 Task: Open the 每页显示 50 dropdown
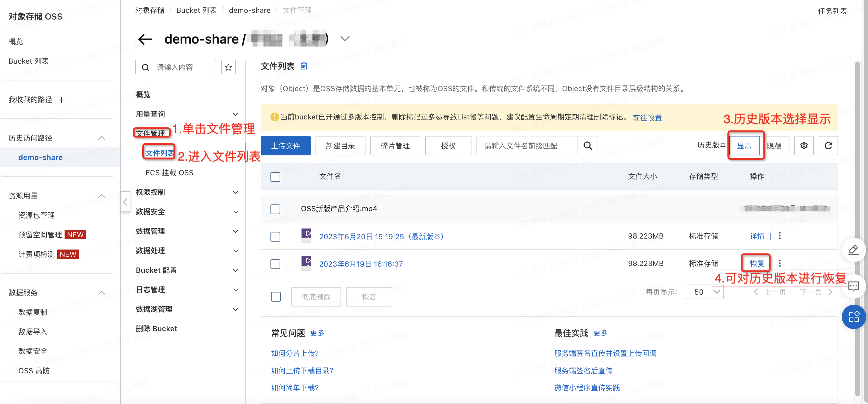704,292
